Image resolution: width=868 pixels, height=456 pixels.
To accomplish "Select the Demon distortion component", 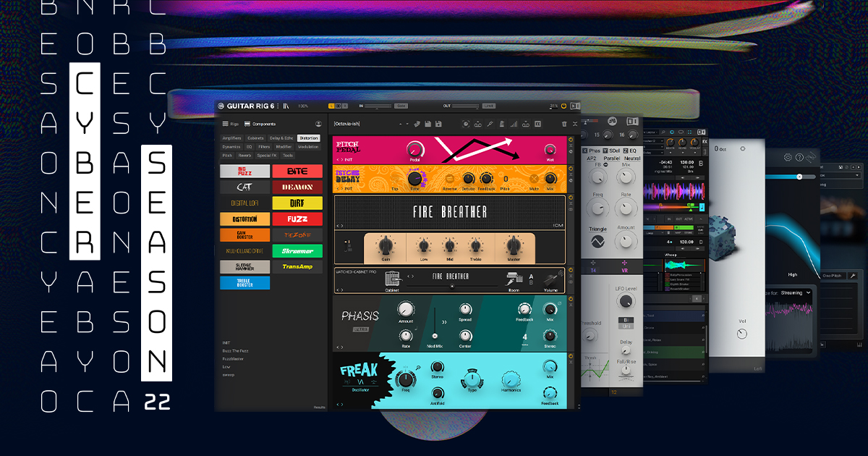I will 297,187.
